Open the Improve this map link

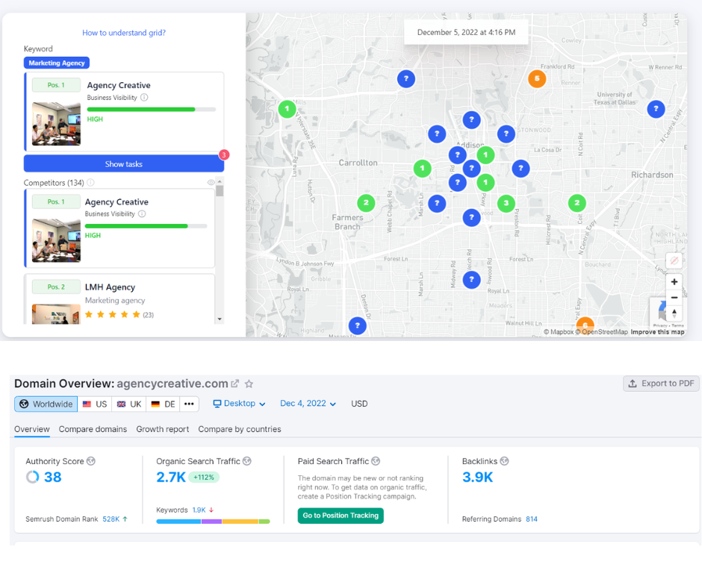click(657, 332)
